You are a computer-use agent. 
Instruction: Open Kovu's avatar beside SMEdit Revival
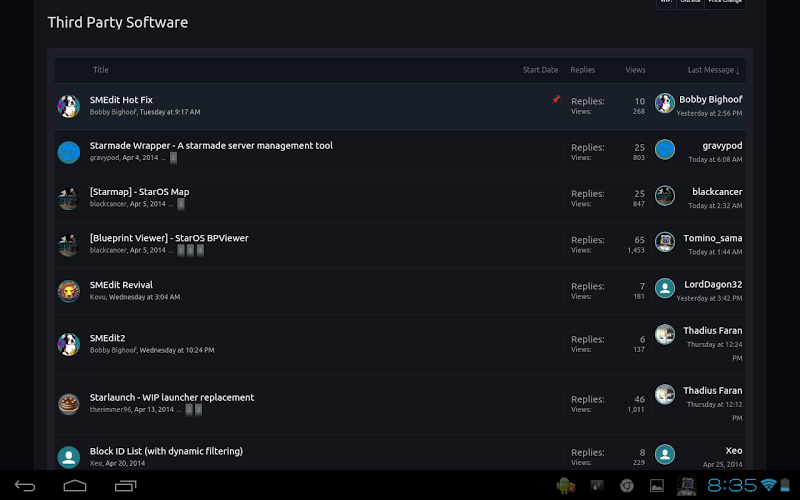pos(68,291)
